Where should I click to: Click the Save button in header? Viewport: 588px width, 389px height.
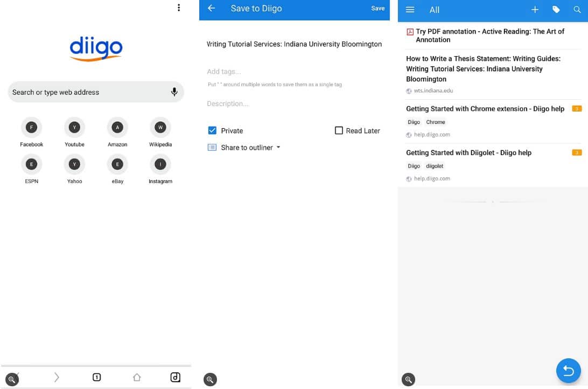[377, 8]
